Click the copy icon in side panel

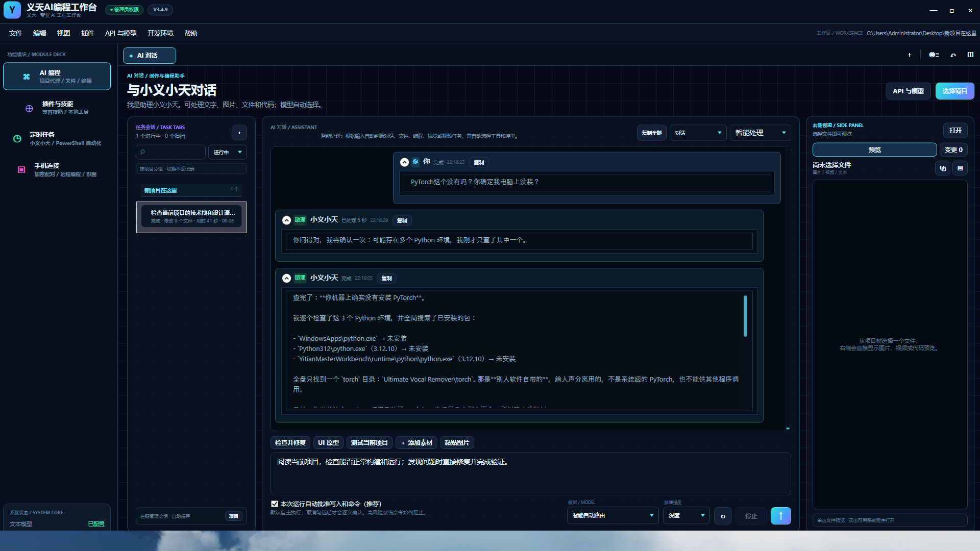pyautogui.click(x=943, y=168)
